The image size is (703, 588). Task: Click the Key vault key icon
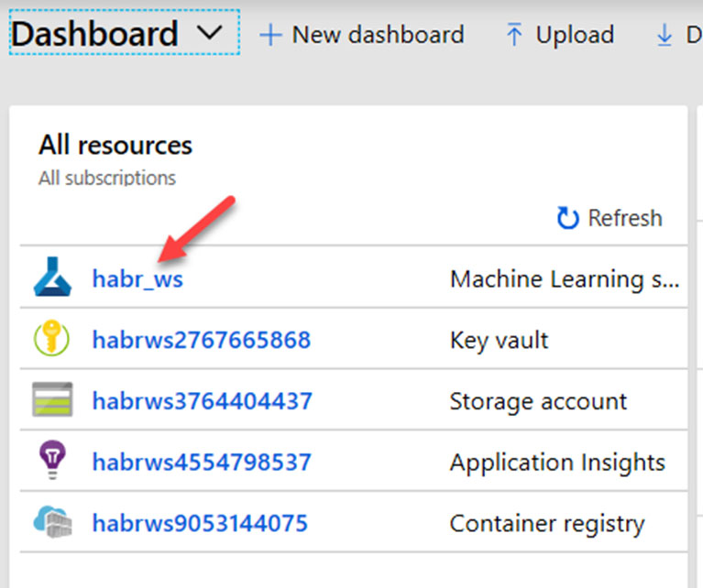coord(52,337)
